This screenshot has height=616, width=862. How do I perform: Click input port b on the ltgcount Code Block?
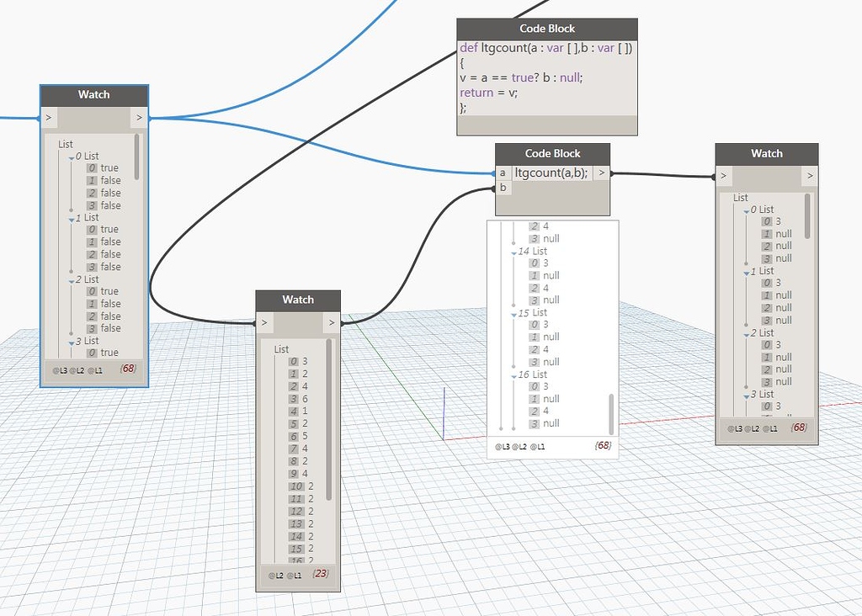coord(502,188)
